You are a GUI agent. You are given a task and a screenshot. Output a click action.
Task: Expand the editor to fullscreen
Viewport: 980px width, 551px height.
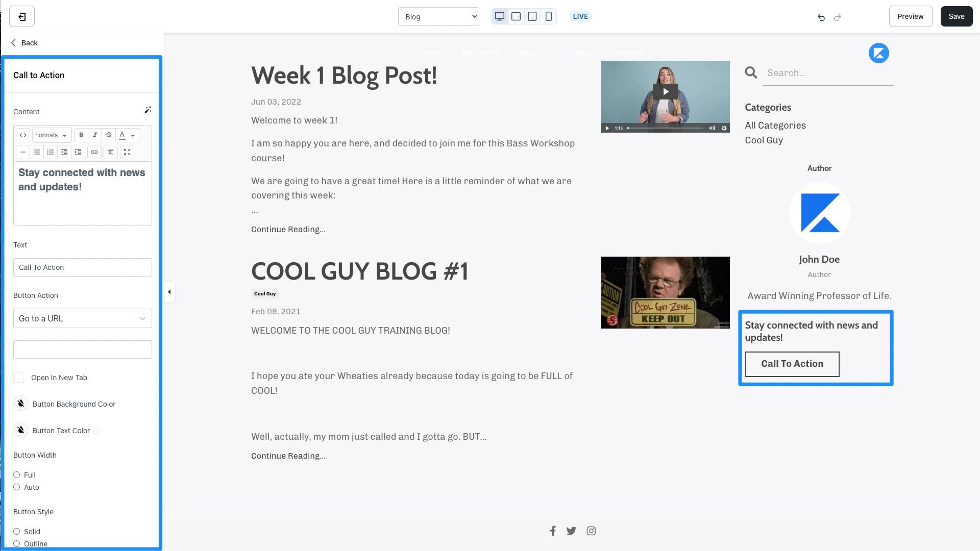pos(127,152)
